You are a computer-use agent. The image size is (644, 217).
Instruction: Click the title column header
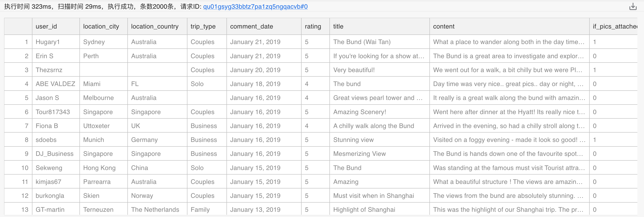click(338, 26)
